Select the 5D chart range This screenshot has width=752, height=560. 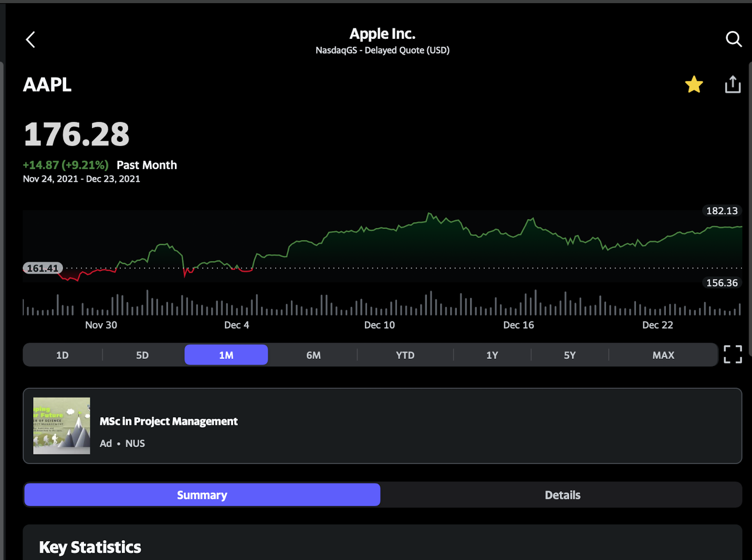click(142, 355)
